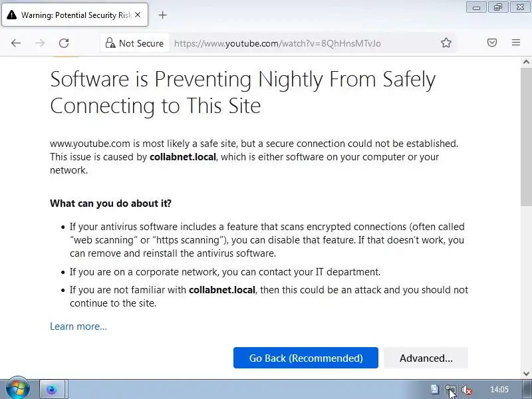Click the Windows Start orb
Image resolution: width=532 pixels, height=399 pixels.
pyautogui.click(x=17, y=389)
